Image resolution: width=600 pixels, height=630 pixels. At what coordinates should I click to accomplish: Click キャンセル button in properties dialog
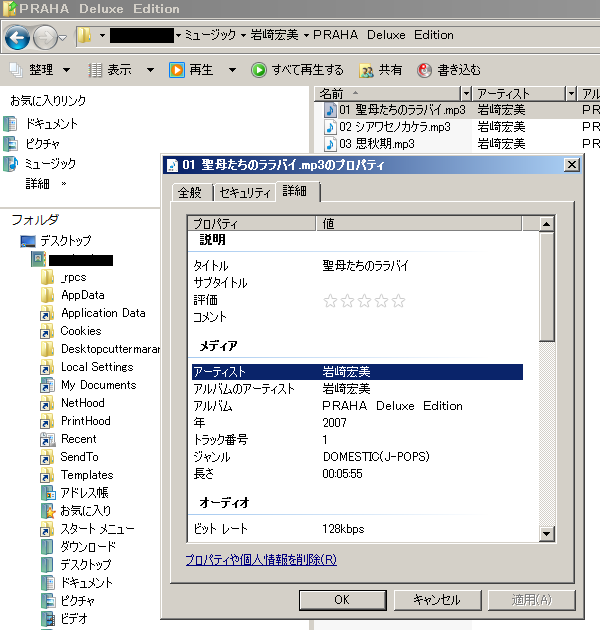pos(437,600)
